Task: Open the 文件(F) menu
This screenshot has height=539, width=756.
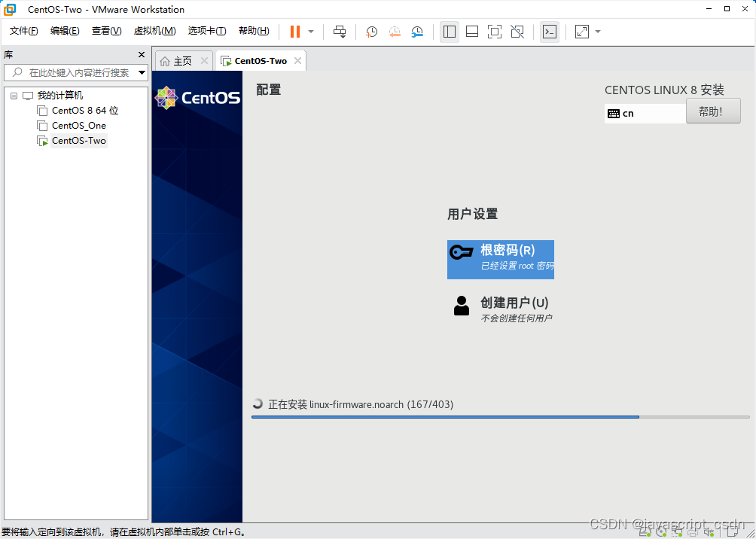Action: [x=23, y=31]
